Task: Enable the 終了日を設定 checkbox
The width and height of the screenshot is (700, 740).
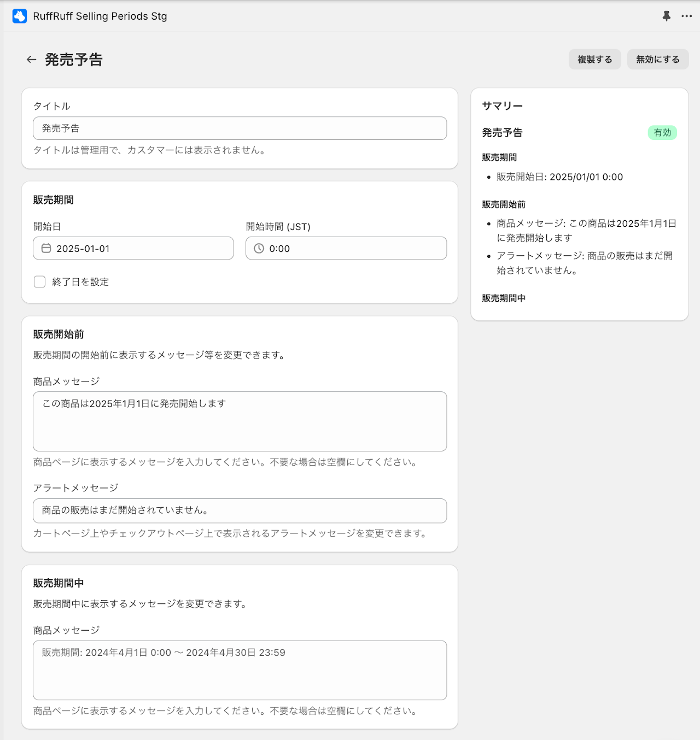Action: pyautogui.click(x=39, y=281)
